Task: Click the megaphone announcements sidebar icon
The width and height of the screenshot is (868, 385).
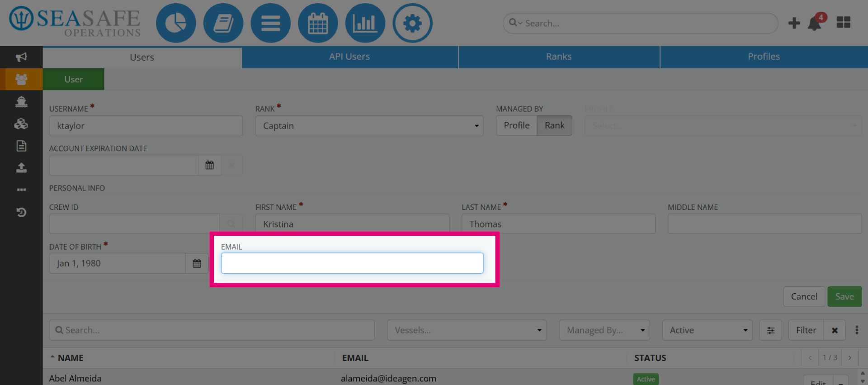Action: click(21, 57)
